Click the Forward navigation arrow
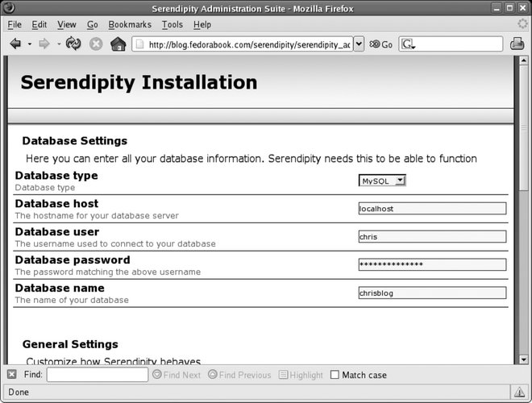Viewport: 532px width, 403px height. (x=45, y=44)
